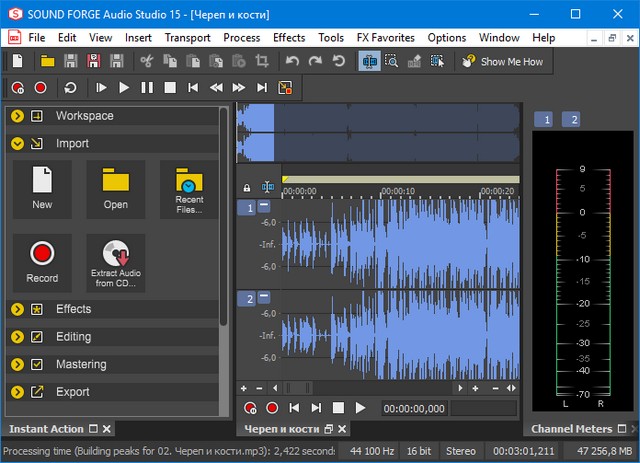Toggle the waveform lock icon
Image resolution: width=640 pixels, height=463 pixels.
pos(247,188)
